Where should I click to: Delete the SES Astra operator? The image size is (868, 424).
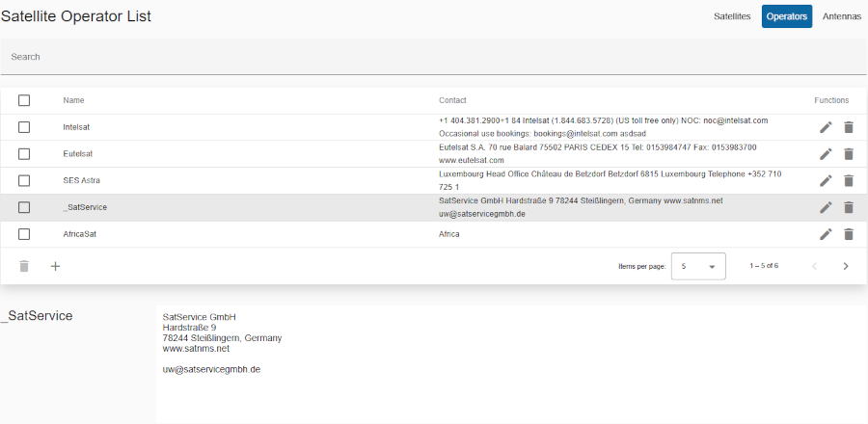pos(849,180)
